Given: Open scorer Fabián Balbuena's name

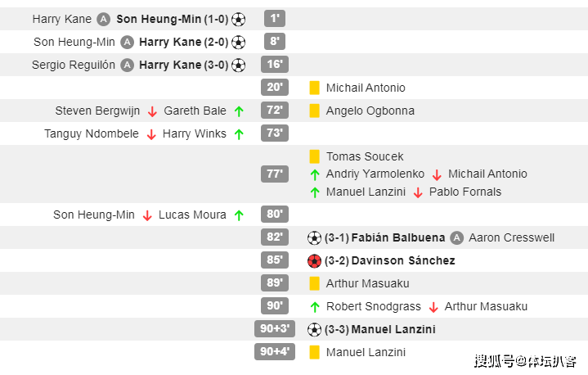Looking at the screenshot, I should pyautogui.click(x=398, y=237).
